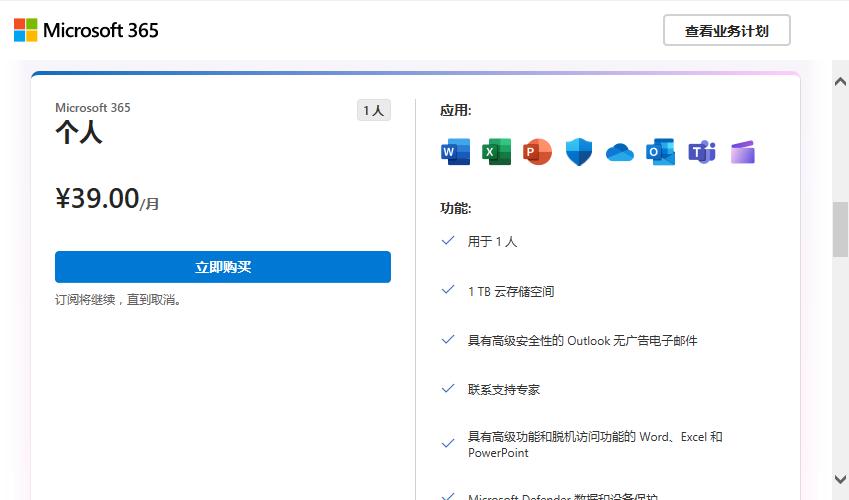This screenshot has width=849, height=500.
Task: Click the PowerPoint app icon
Action: click(537, 152)
